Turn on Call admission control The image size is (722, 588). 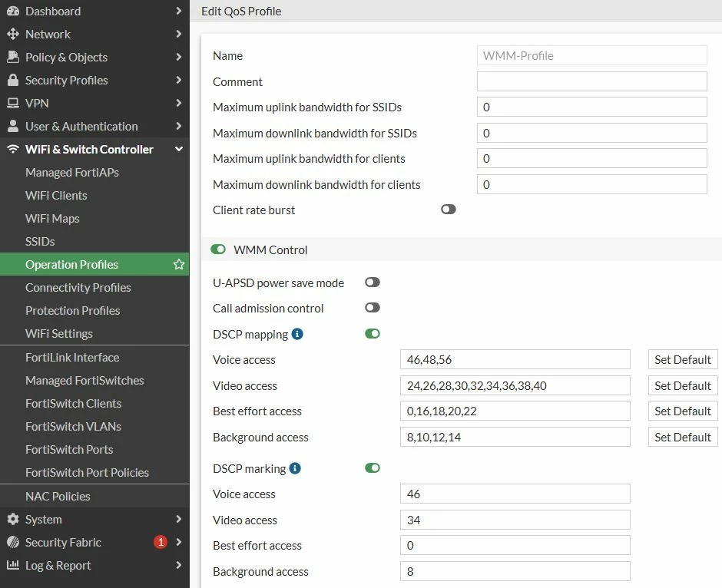pos(372,308)
